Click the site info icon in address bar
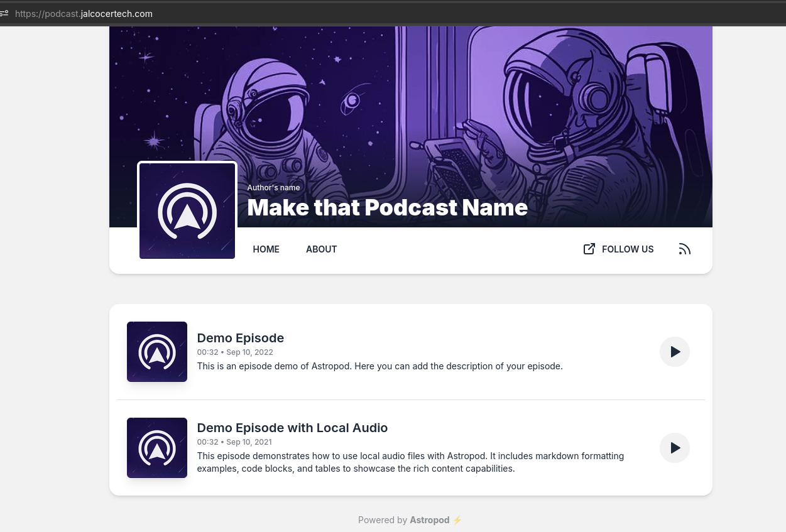This screenshot has height=532, width=786. pyautogui.click(x=4, y=13)
